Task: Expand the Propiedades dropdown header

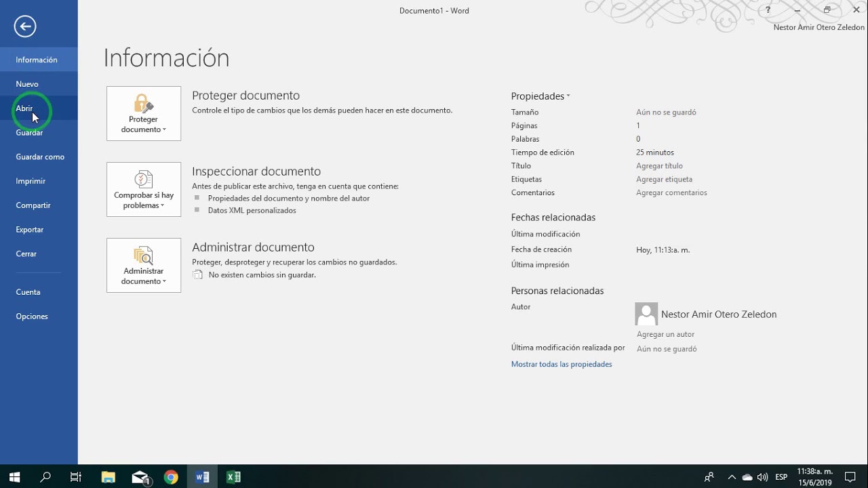Action: tap(540, 96)
